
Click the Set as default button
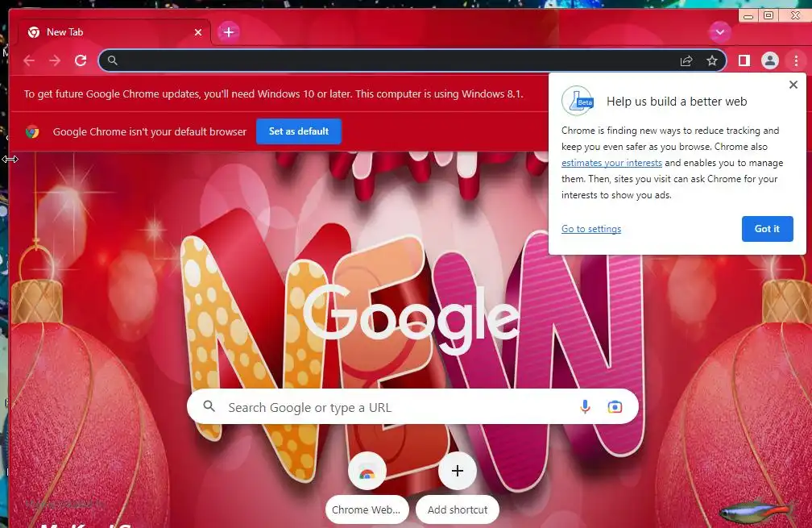pos(299,131)
